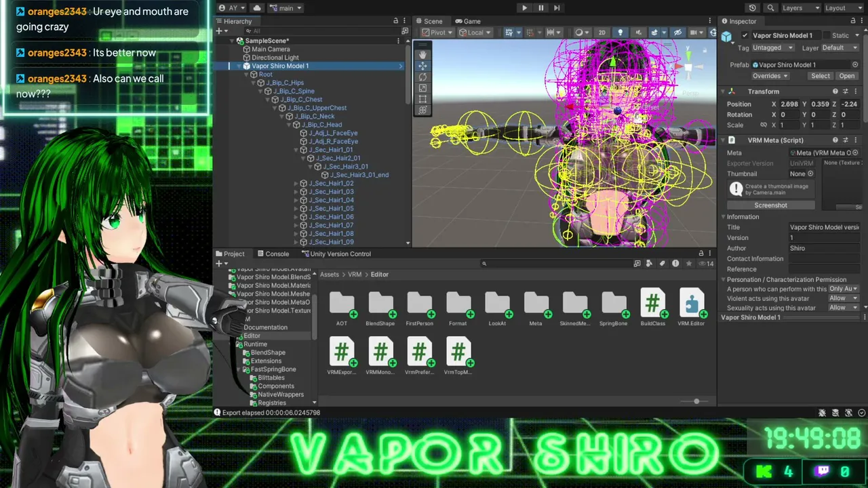Screen dimensions: 868x488
Task: Click the prefab Select button
Action: pyautogui.click(x=821, y=76)
